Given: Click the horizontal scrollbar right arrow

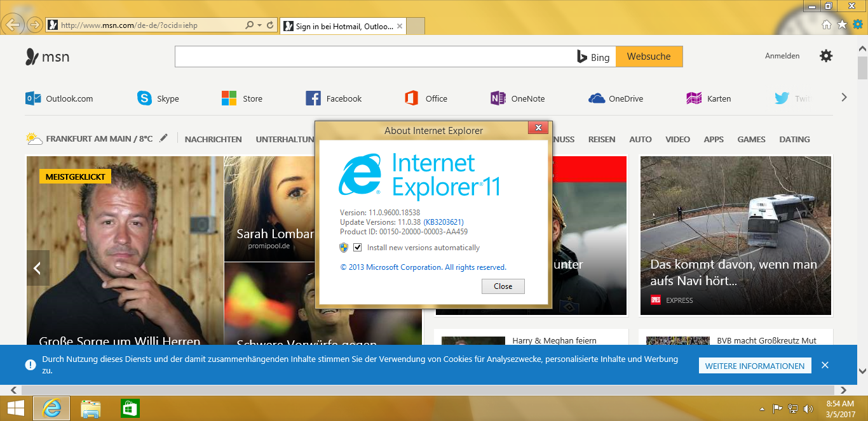Looking at the screenshot, I should coord(844,391).
